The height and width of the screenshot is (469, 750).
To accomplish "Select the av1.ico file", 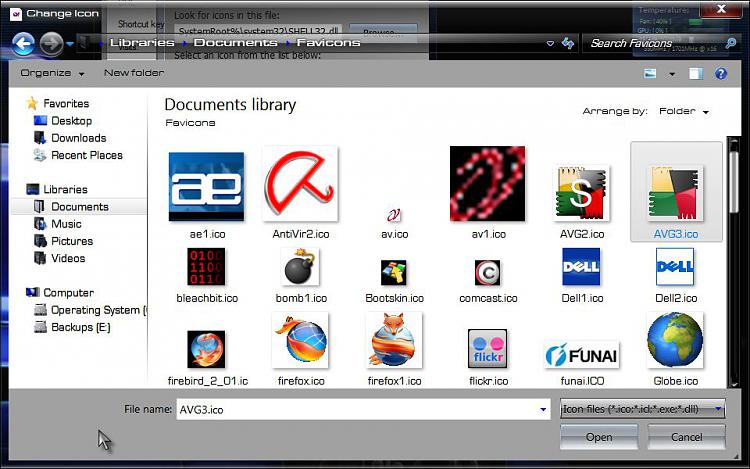I will pyautogui.click(x=488, y=193).
